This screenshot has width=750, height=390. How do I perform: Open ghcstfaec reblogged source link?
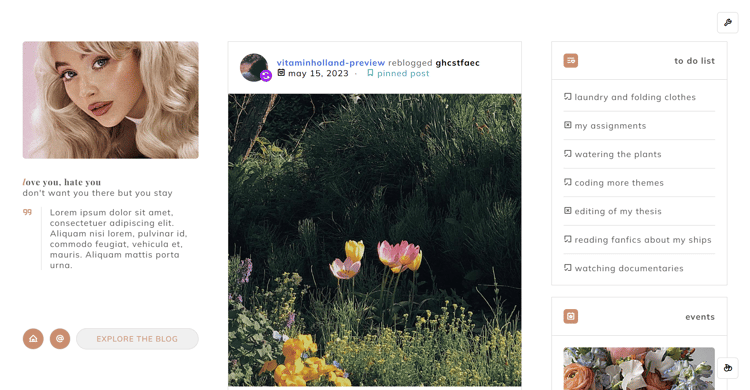click(457, 63)
